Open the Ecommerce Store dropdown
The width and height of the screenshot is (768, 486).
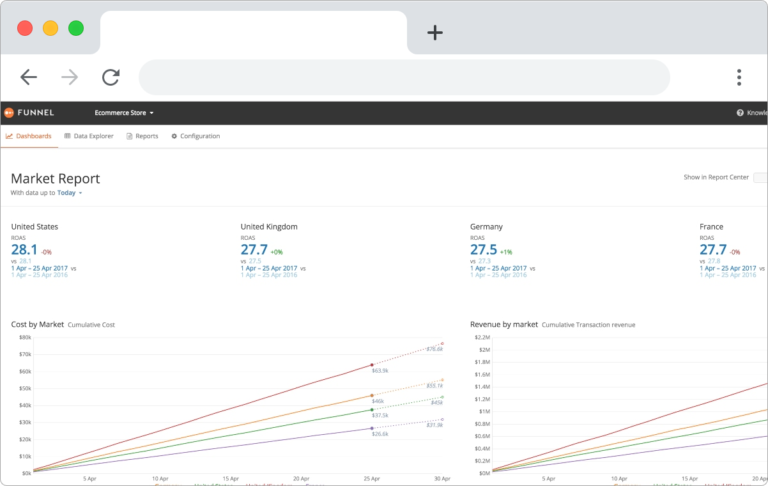124,113
